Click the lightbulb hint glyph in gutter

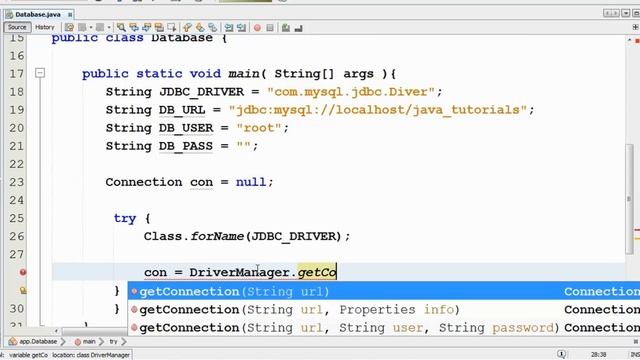[x=23, y=290]
